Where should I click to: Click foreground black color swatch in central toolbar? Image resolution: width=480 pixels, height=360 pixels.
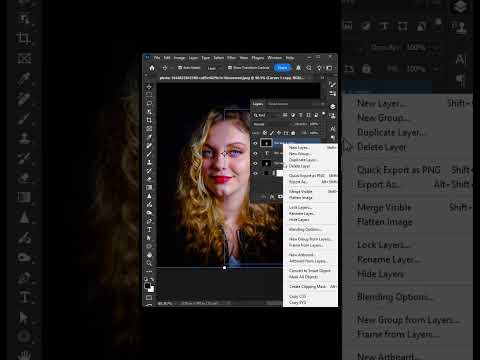click(147, 286)
